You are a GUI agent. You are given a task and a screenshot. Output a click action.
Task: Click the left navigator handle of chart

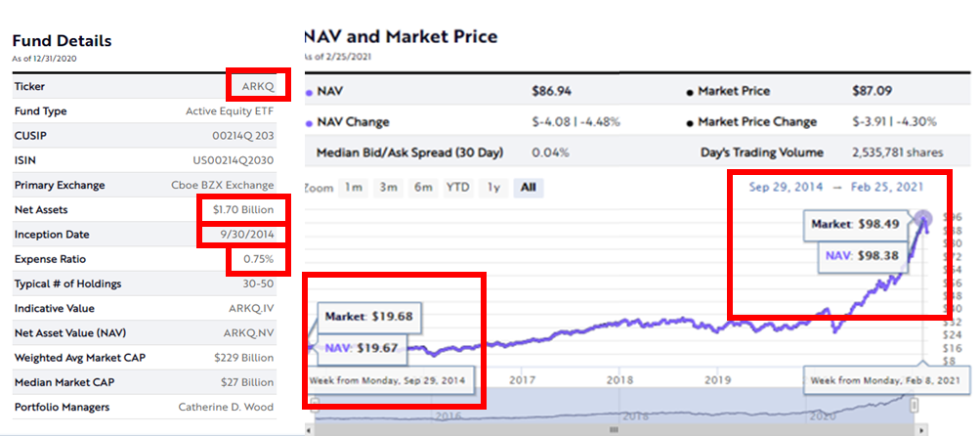(x=315, y=404)
